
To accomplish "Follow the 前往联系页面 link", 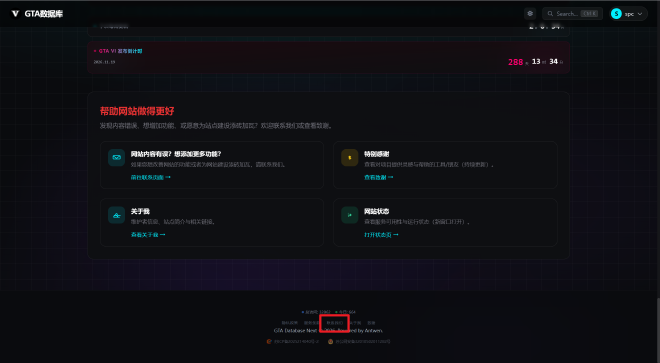I will coord(150,177).
